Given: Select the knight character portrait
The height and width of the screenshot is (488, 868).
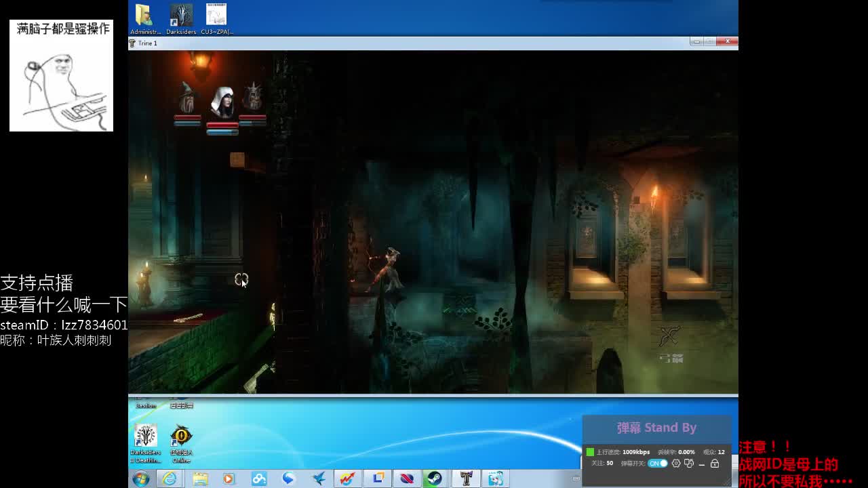Looking at the screenshot, I should click(x=253, y=97).
